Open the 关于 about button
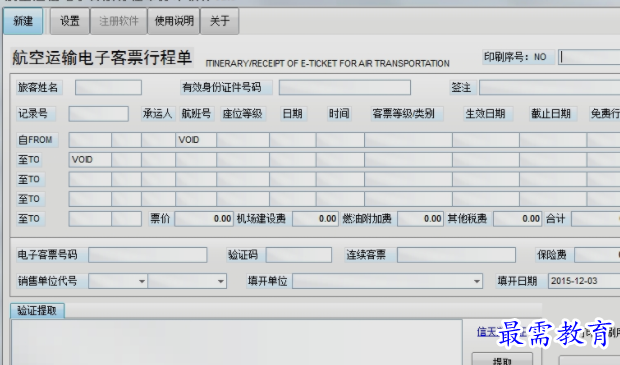620x365 pixels. click(219, 21)
